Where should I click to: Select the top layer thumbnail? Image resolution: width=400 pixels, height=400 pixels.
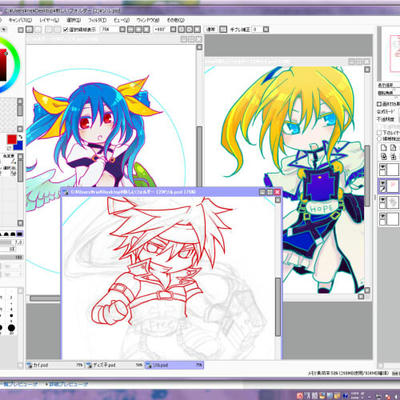click(x=393, y=169)
